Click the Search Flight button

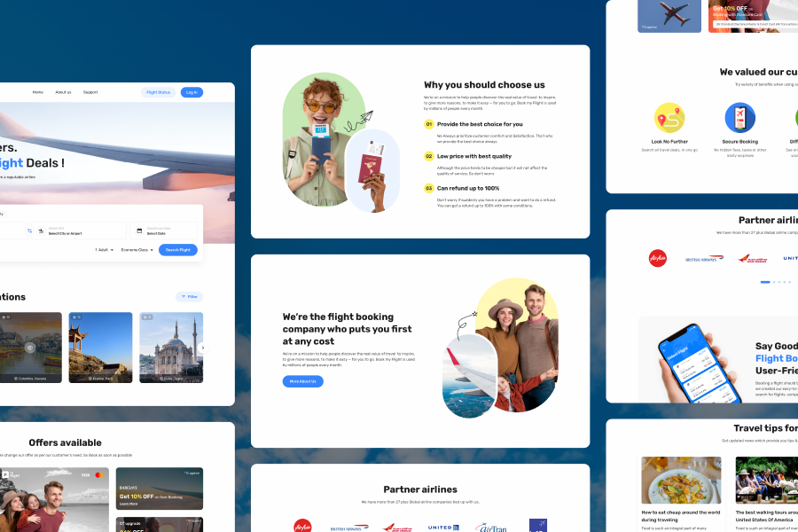[x=178, y=250]
